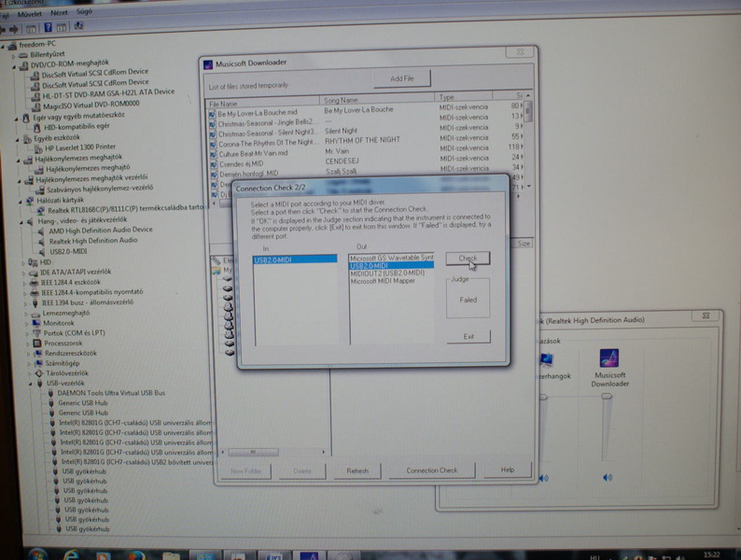Select the Szabványos hajlékonylemez-vezérlő device row
This screenshot has width=741, height=560.
click(100, 189)
